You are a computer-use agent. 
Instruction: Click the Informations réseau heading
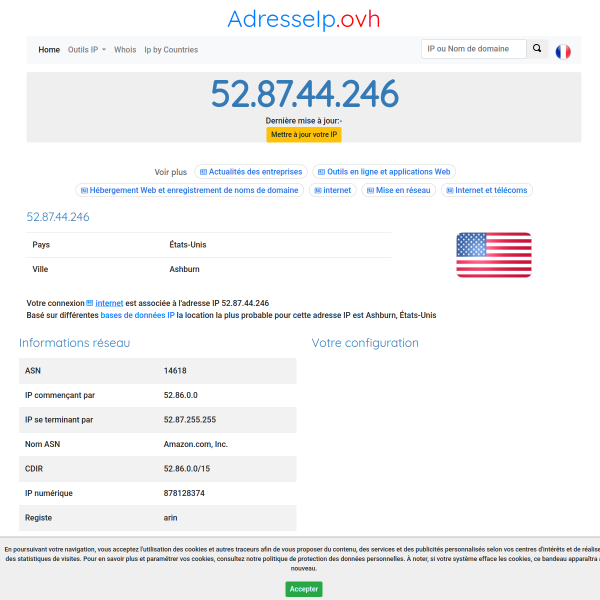pyautogui.click(x=75, y=343)
